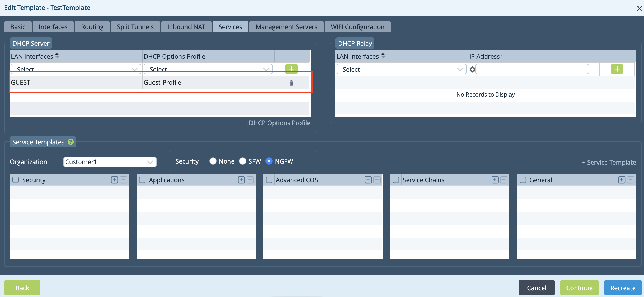
Task: Switch to the Interfaces tab
Action: click(53, 27)
